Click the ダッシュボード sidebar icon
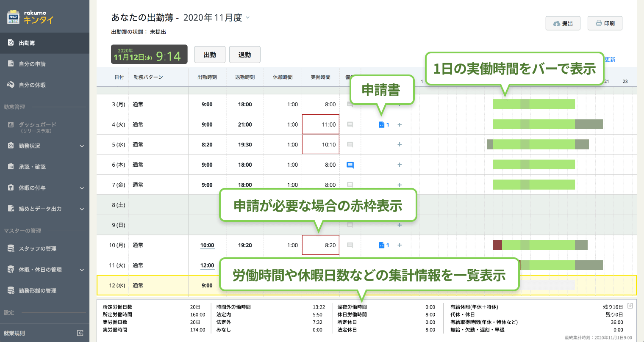This screenshot has width=644, height=342. 11,125
